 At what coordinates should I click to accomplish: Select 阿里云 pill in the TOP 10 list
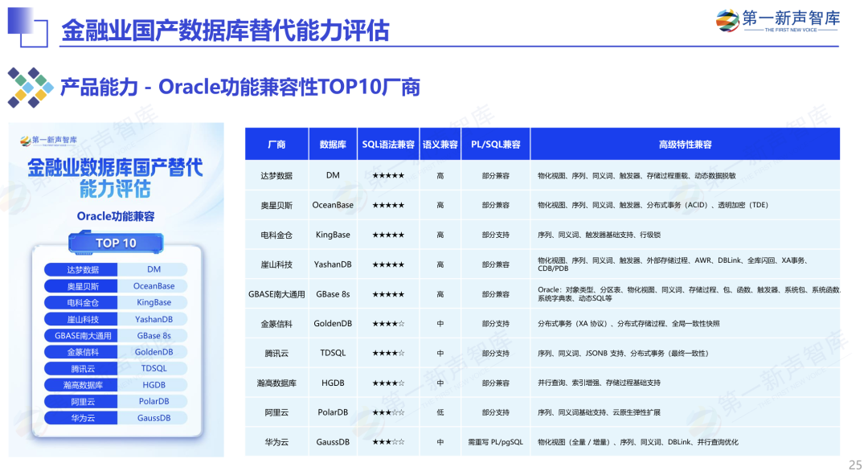pyautogui.click(x=81, y=401)
